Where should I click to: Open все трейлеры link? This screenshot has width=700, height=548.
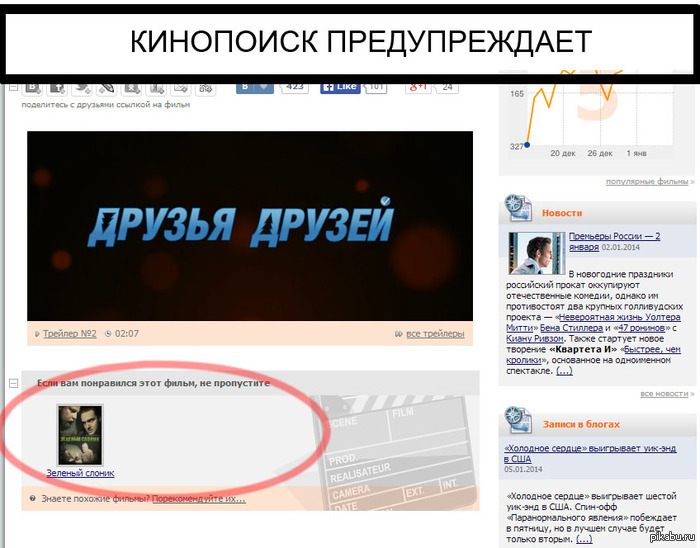[435, 333]
